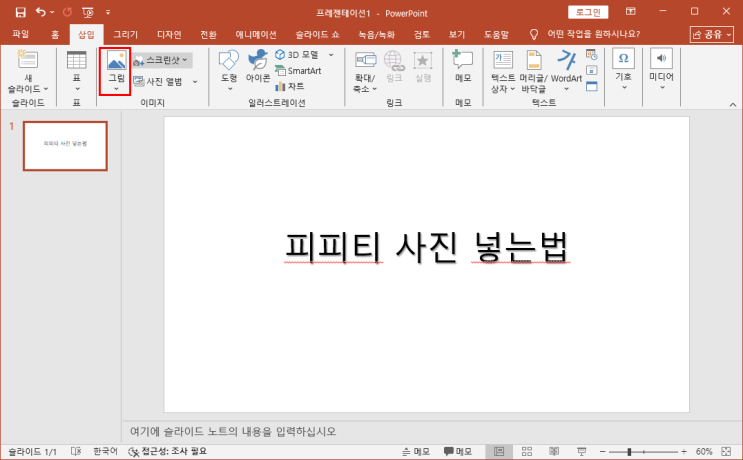The width and height of the screenshot is (743, 460).
Task: Insert a SmartArt graphic
Action: 298,71
